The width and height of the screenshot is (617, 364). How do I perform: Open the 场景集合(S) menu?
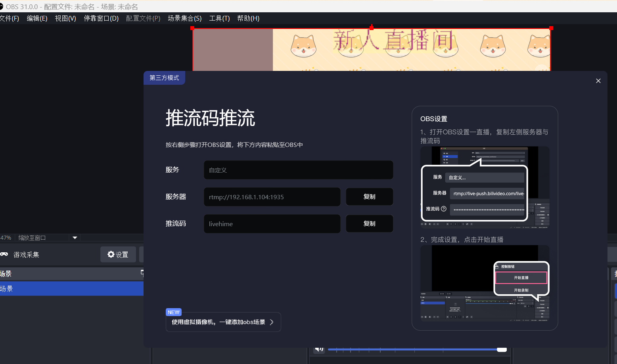point(184,18)
